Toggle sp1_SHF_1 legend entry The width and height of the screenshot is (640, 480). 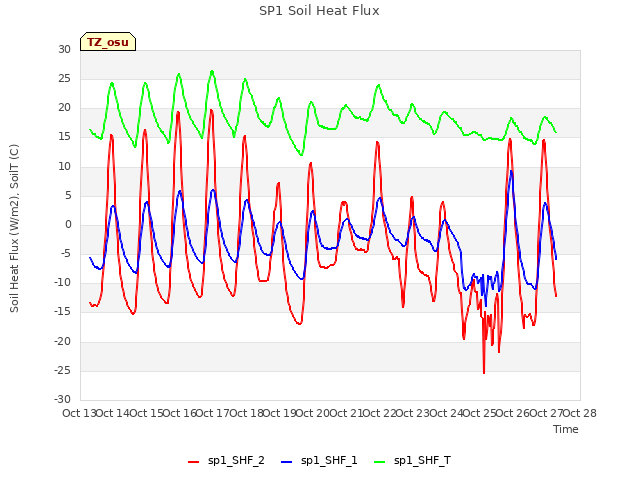coord(319,461)
